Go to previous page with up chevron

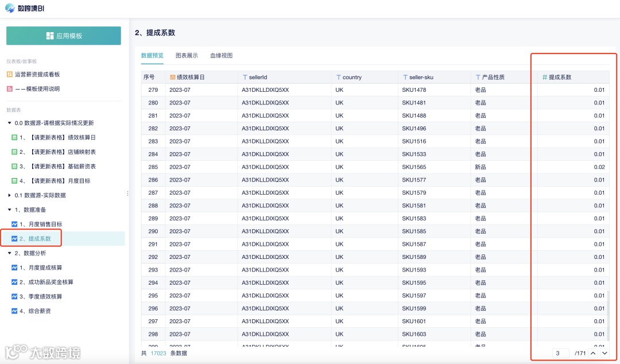point(593,353)
